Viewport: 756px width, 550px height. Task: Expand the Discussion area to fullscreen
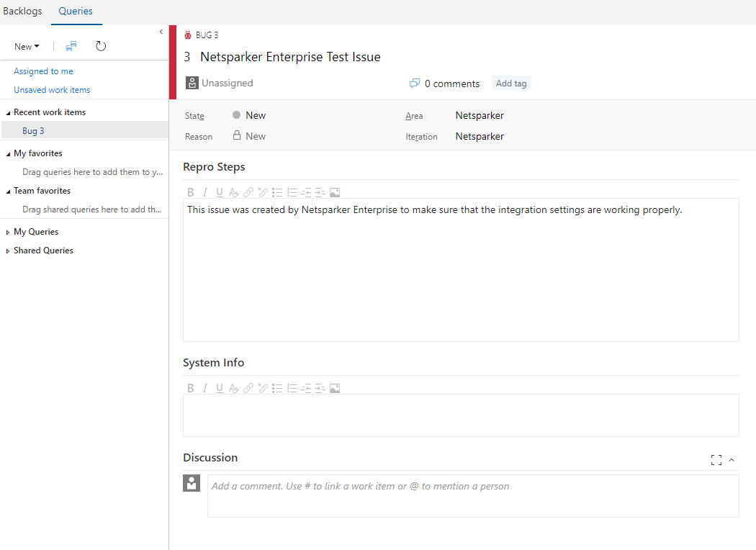[x=716, y=459]
